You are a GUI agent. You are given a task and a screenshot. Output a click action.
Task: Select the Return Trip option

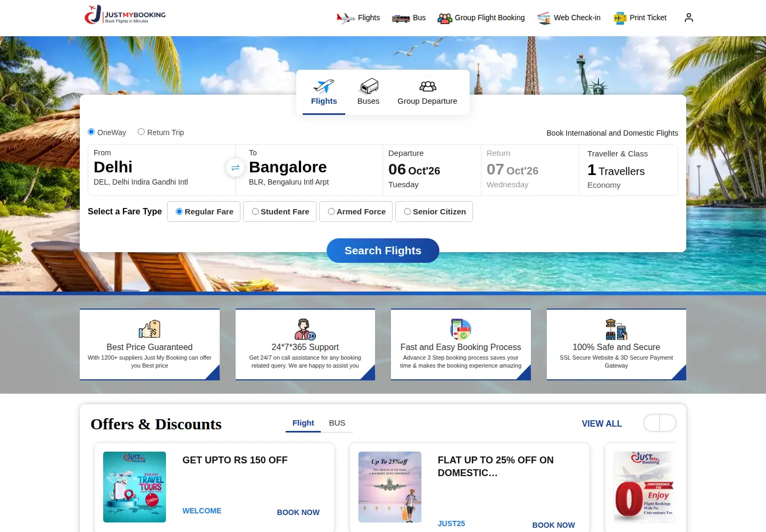(141, 132)
